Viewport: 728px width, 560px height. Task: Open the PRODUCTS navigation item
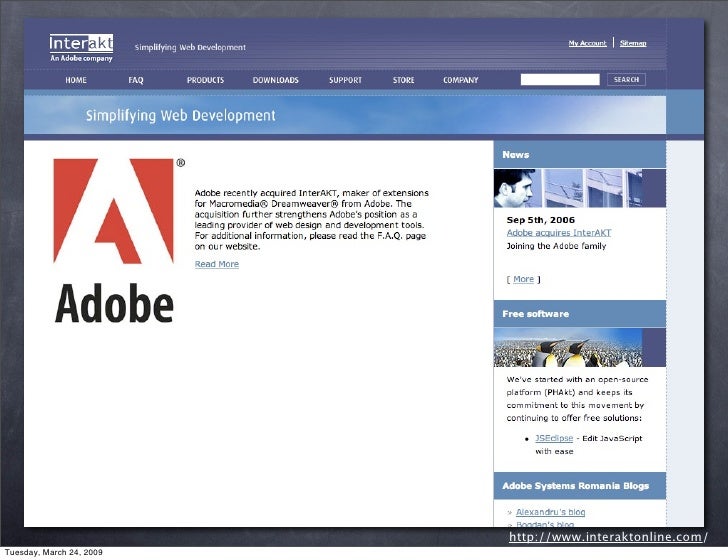205,80
